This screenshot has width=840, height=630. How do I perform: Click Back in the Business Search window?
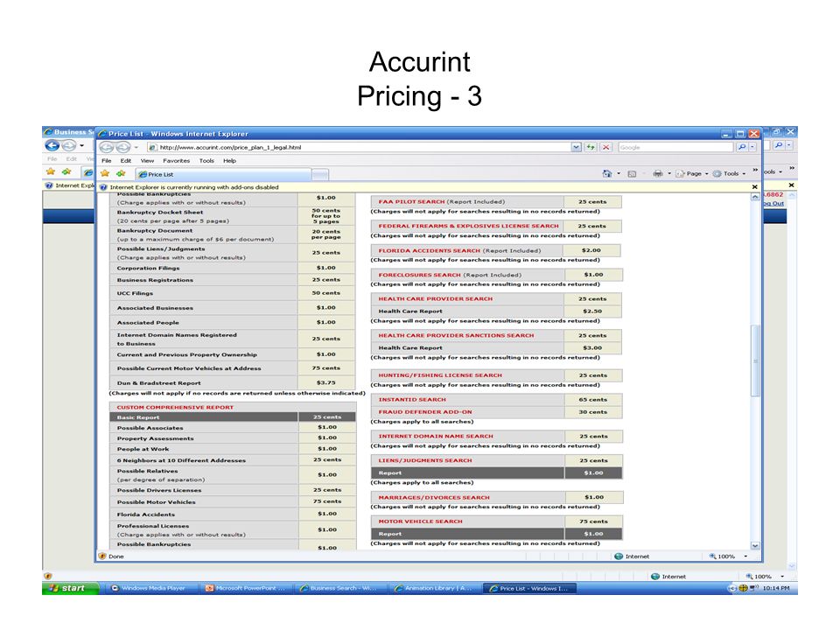52,146
